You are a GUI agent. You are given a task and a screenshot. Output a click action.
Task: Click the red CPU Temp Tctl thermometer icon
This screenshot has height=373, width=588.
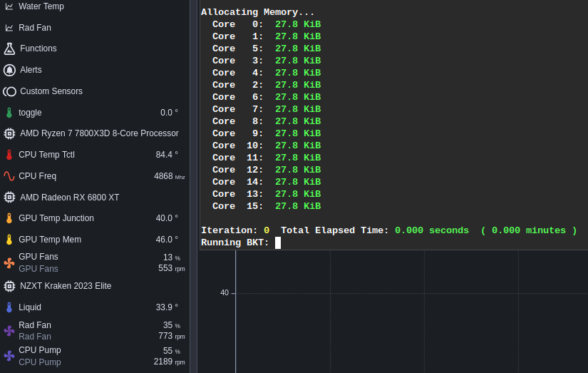pos(9,155)
